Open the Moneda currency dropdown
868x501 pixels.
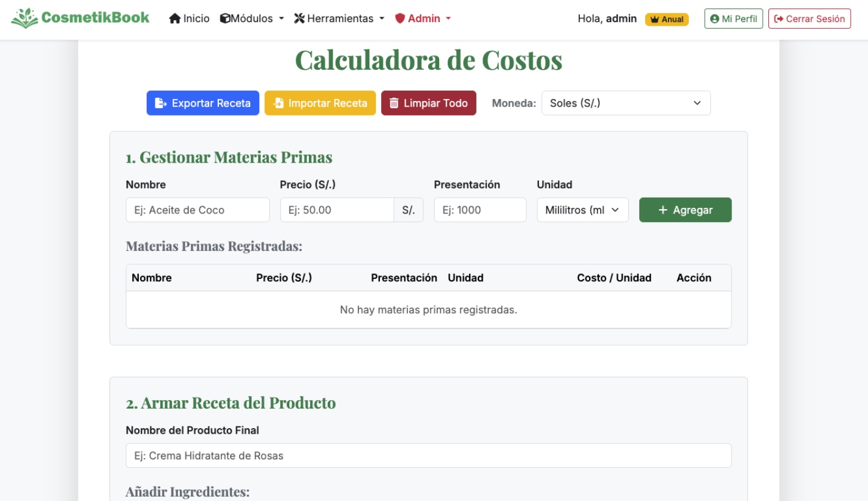coord(625,103)
